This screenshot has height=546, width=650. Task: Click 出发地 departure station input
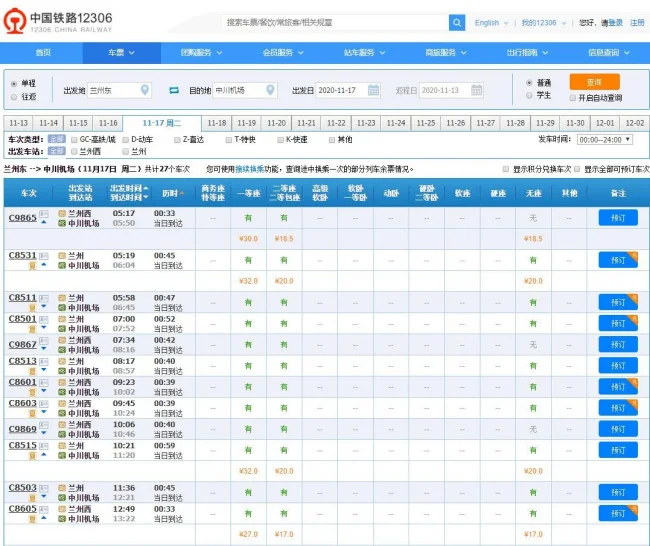click(119, 90)
